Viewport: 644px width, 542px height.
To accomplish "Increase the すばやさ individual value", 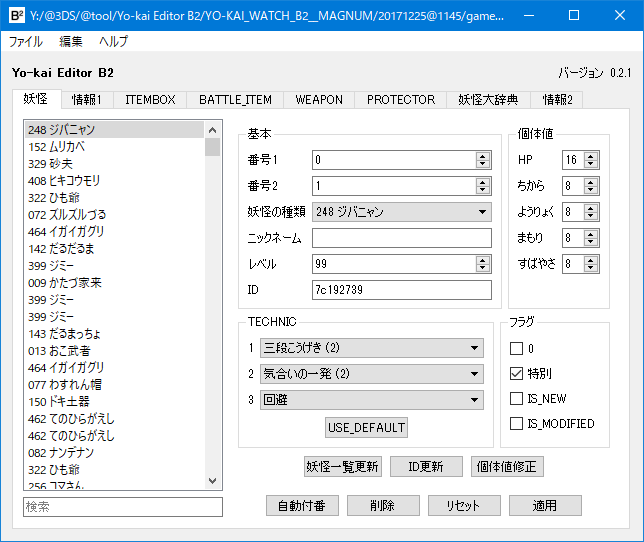I will pos(591,260).
